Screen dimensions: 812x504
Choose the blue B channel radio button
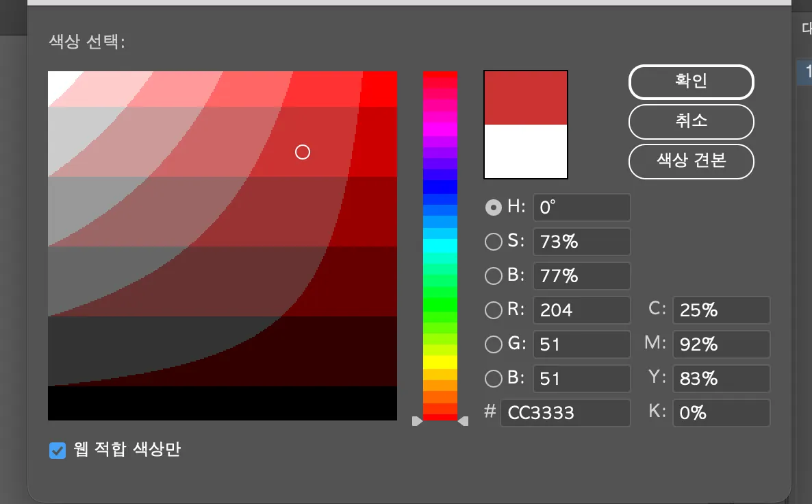[493, 379]
